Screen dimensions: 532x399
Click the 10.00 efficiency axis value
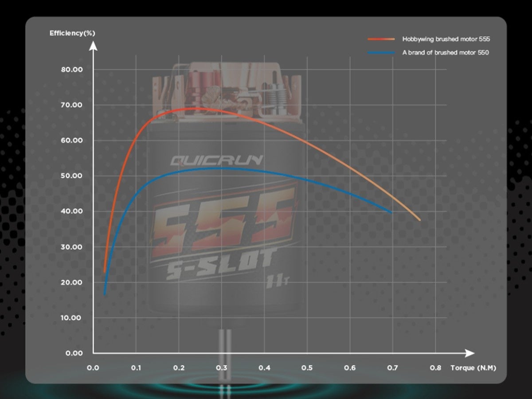[71, 318]
